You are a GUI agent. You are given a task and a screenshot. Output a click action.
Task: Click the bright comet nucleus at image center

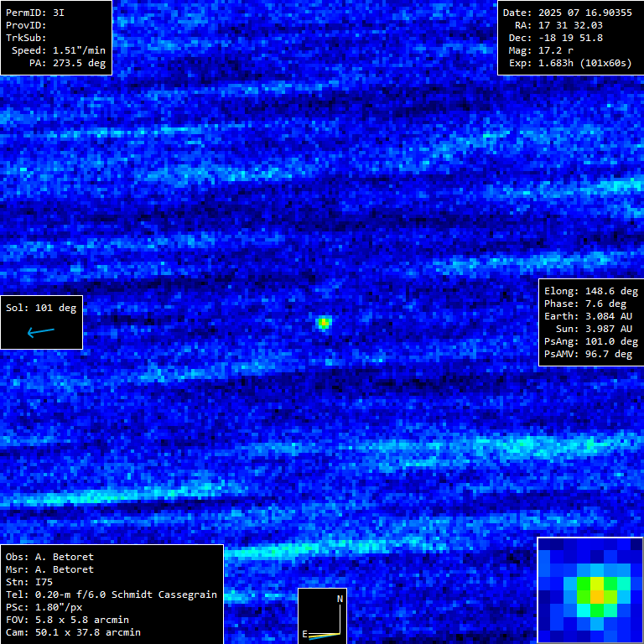click(324, 323)
